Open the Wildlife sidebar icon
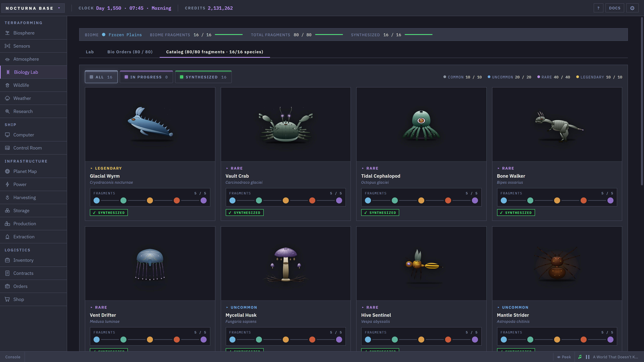644x362 pixels. pos(8,85)
